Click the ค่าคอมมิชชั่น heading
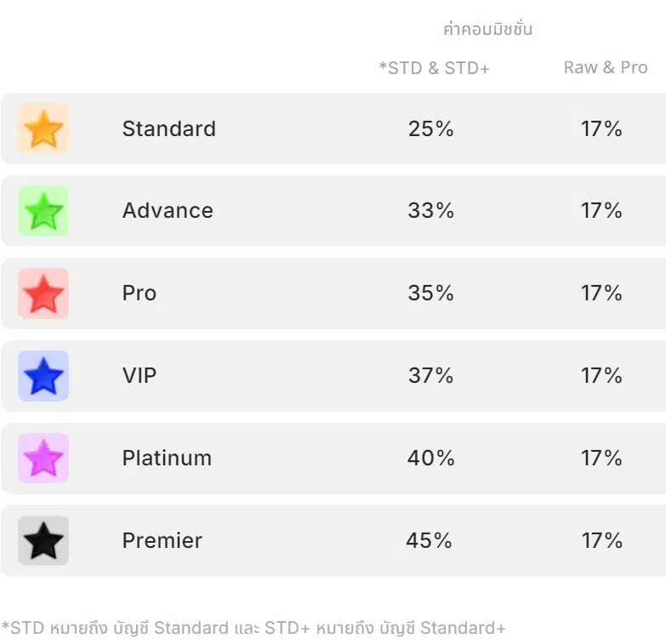 click(x=487, y=29)
